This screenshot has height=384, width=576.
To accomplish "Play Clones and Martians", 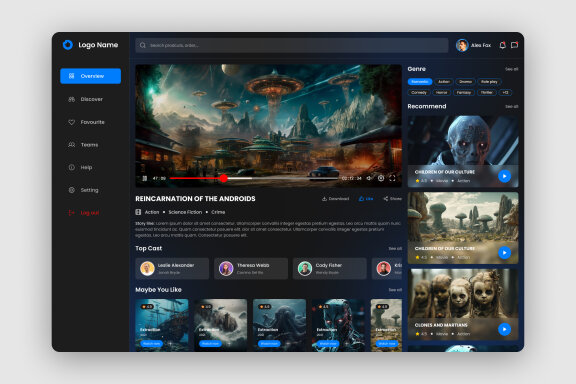I will (504, 329).
